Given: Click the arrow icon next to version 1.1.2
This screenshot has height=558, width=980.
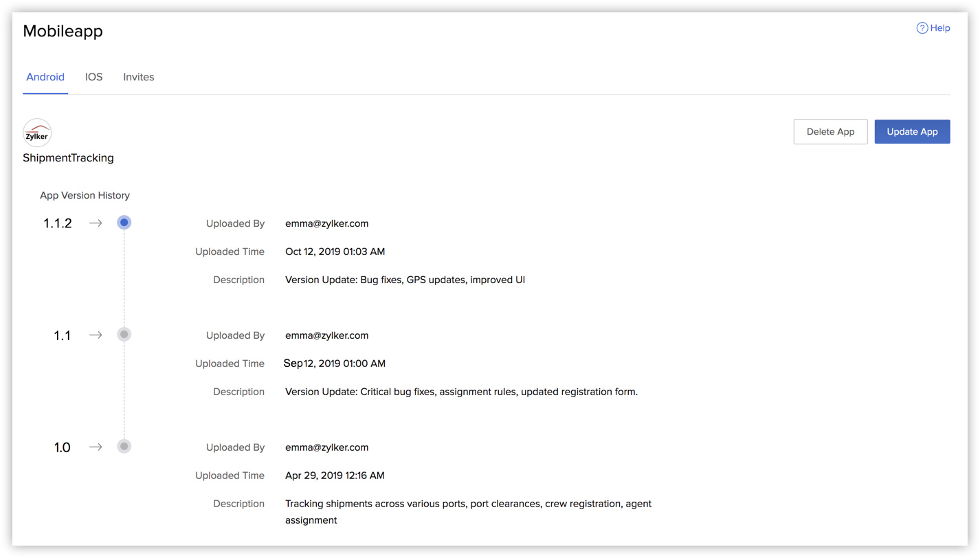Looking at the screenshot, I should [96, 223].
